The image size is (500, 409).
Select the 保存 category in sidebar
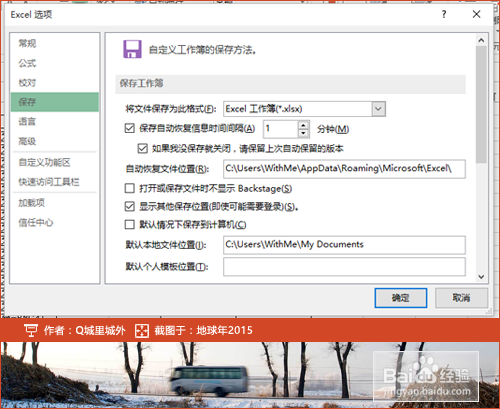click(x=55, y=102)
